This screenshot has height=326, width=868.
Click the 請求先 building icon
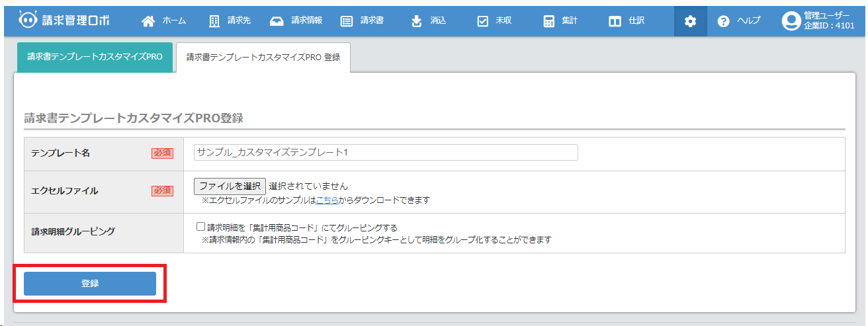tap(214, 21)
